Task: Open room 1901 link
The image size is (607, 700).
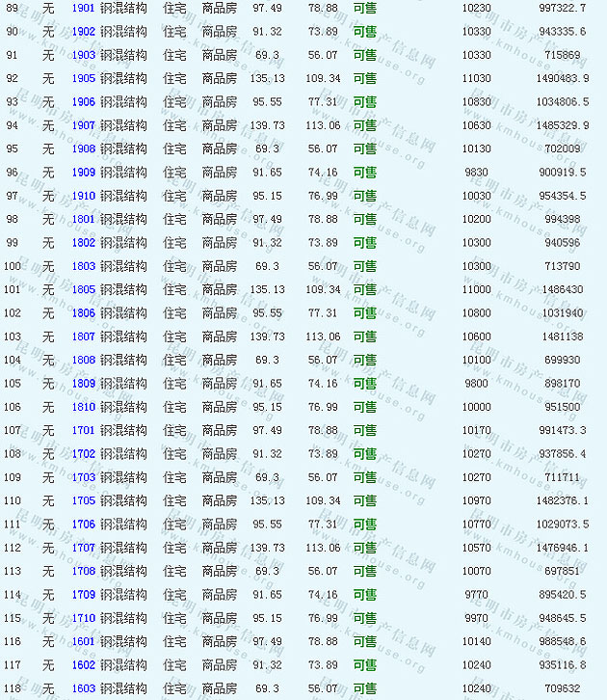Action: (x=84, y=8)
